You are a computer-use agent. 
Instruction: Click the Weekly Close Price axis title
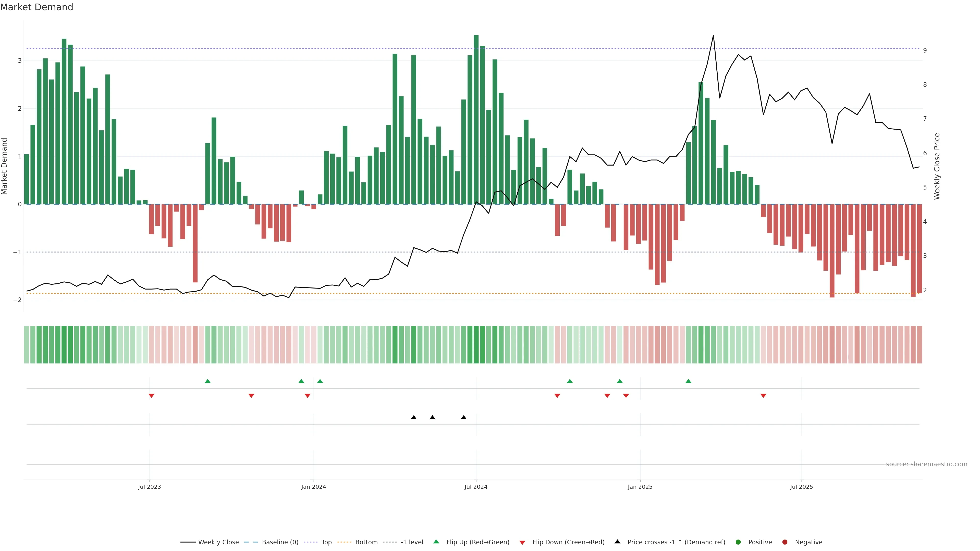point(937,166)
